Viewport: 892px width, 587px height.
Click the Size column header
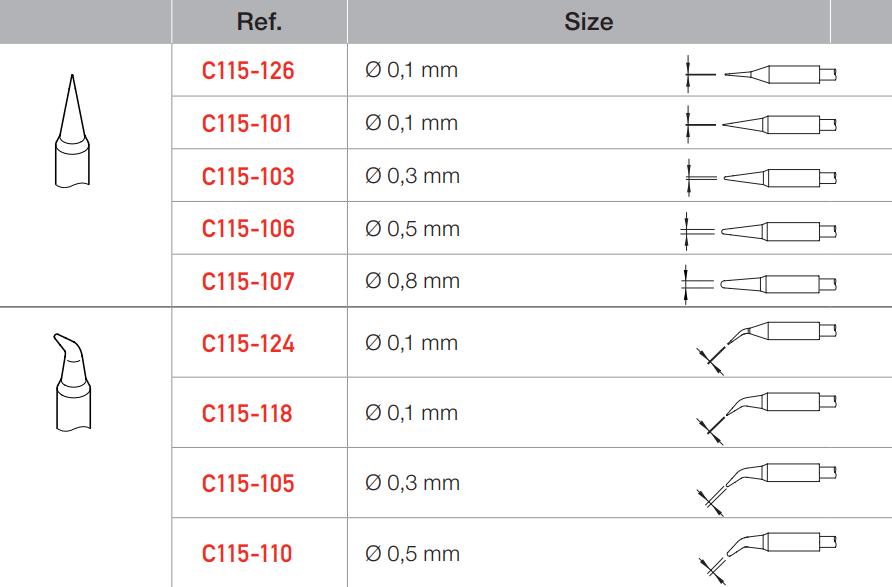click(588, 21)
